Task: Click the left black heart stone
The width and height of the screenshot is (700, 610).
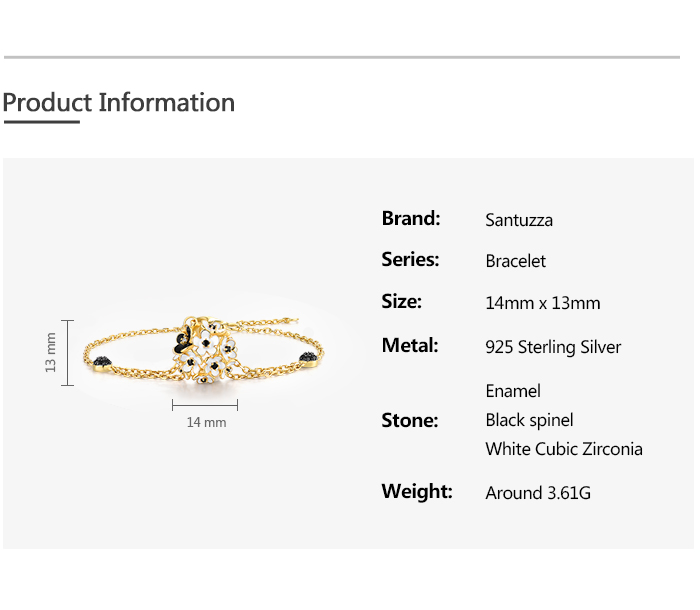Action: click(104, 358)
